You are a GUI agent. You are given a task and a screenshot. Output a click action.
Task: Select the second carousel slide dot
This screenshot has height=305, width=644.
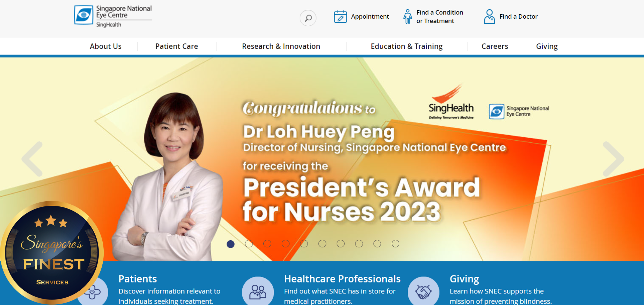point(249,244)
